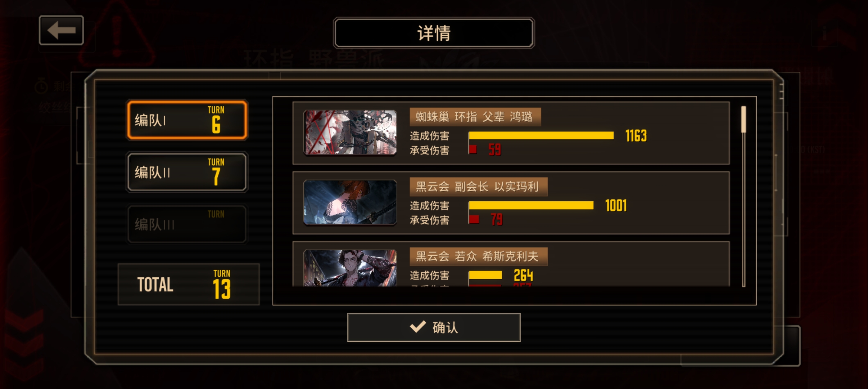Screen dimensions: 868x389
Task: Click the 黑云会 副会长 以实玛利 name label
Action: tap(479, 187)
